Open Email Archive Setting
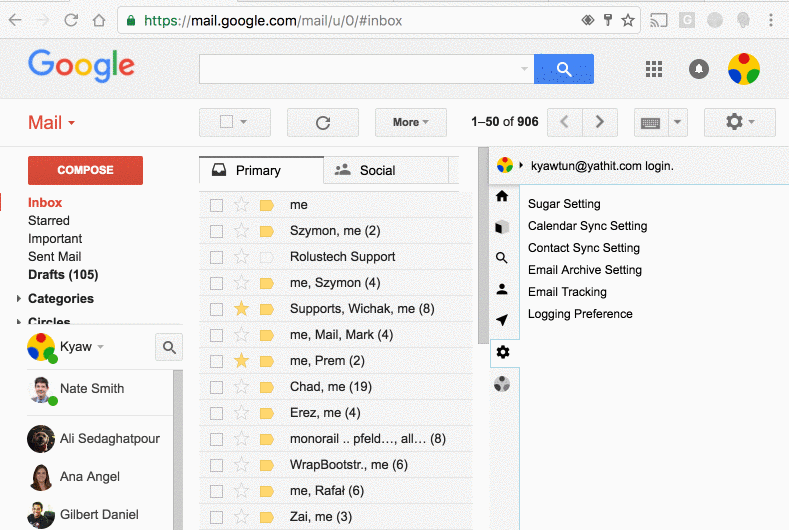Viewport: 789px width, 530px height. tap(585, 270)
